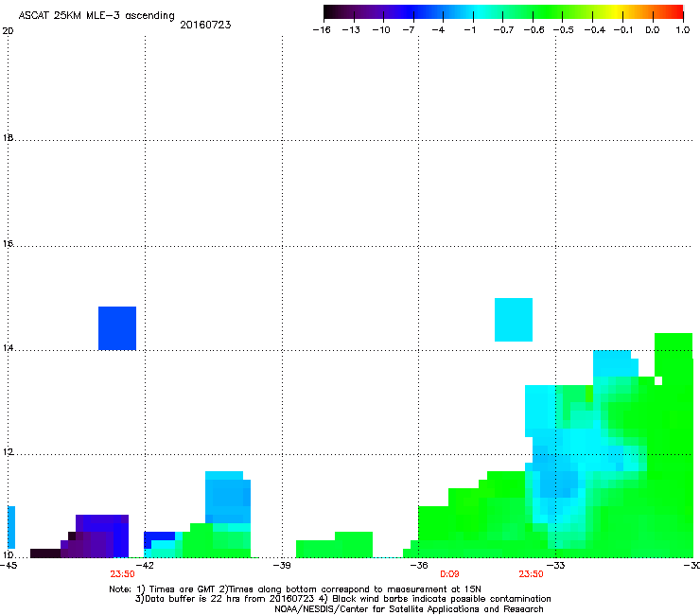Click the -0.4 colorbar label

tap(595, 30)
